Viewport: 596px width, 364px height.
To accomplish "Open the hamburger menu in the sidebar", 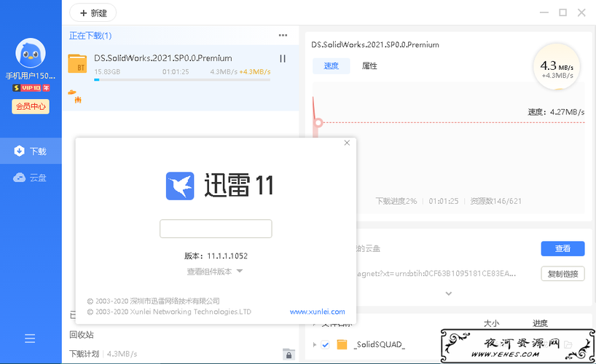I will point(30,339).
